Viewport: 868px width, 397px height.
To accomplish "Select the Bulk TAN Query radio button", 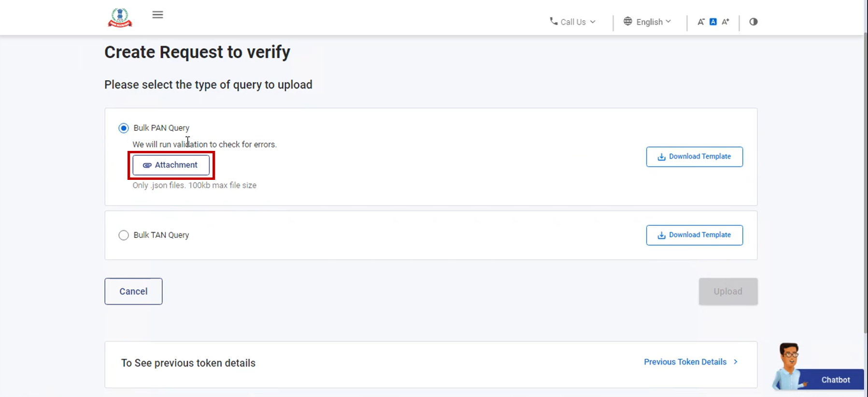I will (x=124, y=235).
